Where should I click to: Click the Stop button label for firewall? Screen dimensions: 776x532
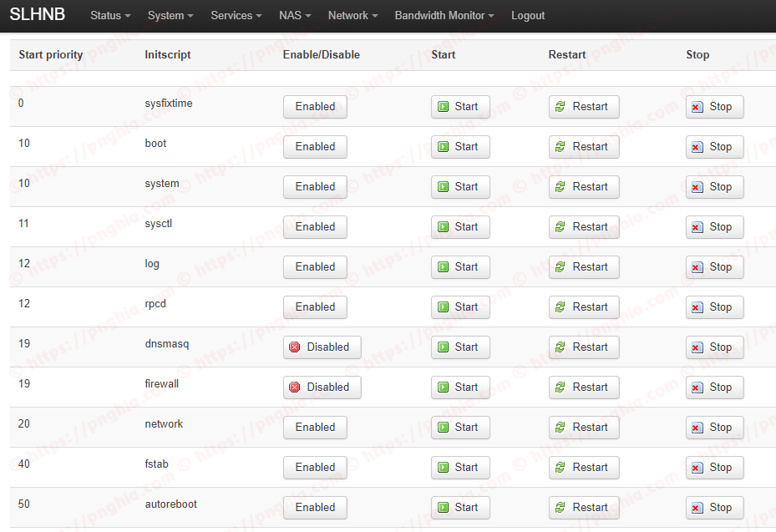point(721,388)
